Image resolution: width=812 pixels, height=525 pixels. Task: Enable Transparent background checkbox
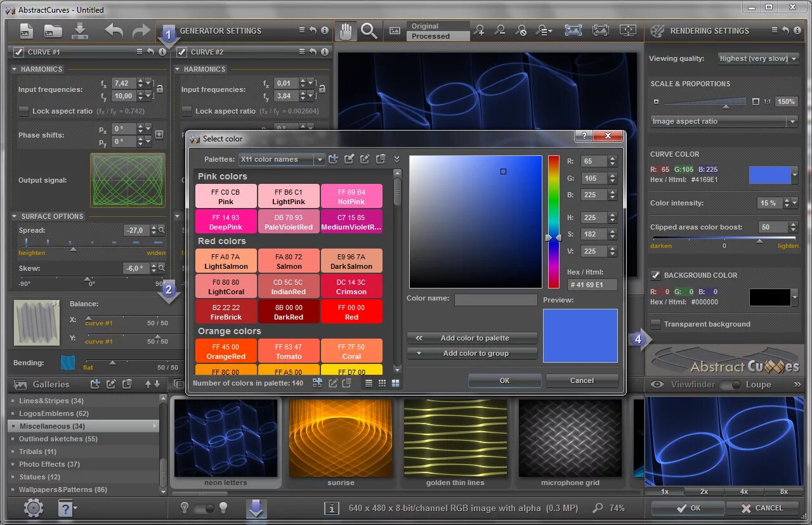656,324
